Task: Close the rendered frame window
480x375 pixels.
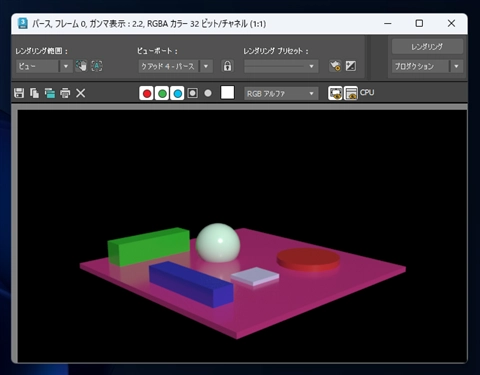Action: [x=451, y=23]
